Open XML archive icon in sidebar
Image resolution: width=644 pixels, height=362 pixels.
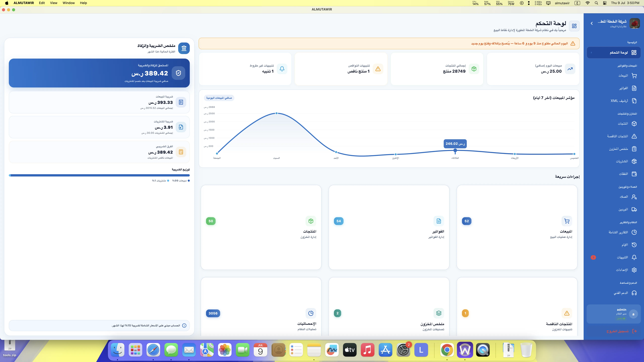(x=634, y=101)
